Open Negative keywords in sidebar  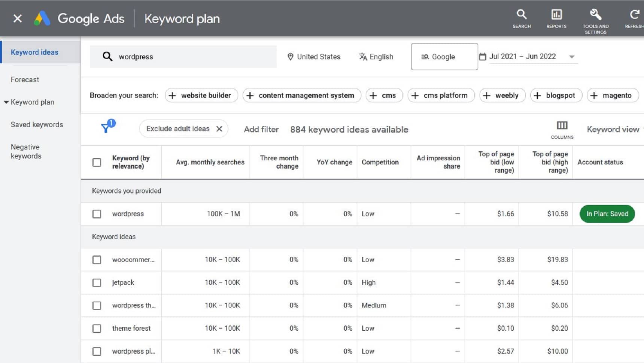pos(26,151)
